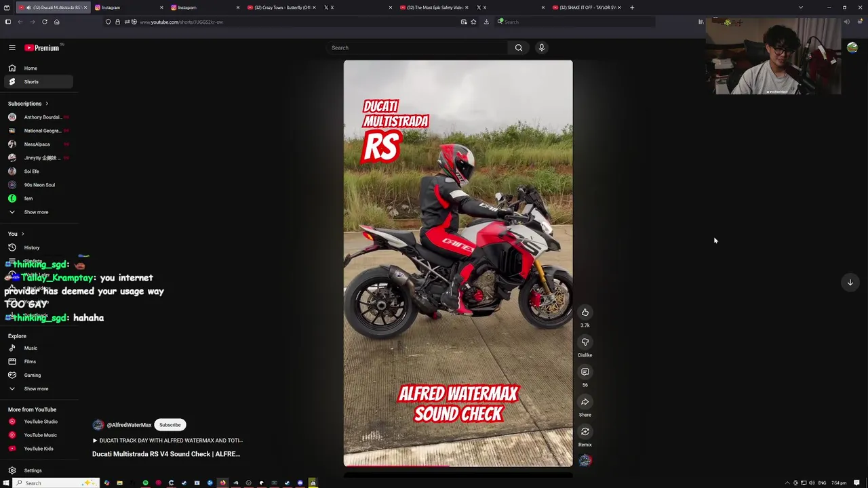Click the browser home button
868x488 pixels.
56,22
